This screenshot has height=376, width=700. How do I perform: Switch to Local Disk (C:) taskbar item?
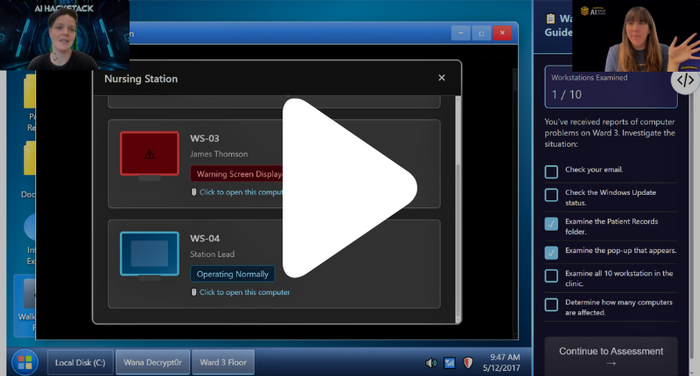coord(80,363)
